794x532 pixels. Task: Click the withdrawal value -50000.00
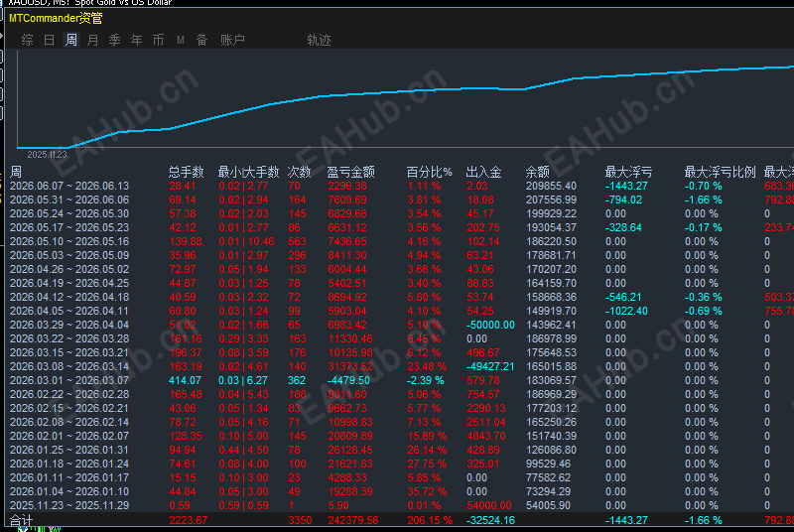tap(490, 325)
